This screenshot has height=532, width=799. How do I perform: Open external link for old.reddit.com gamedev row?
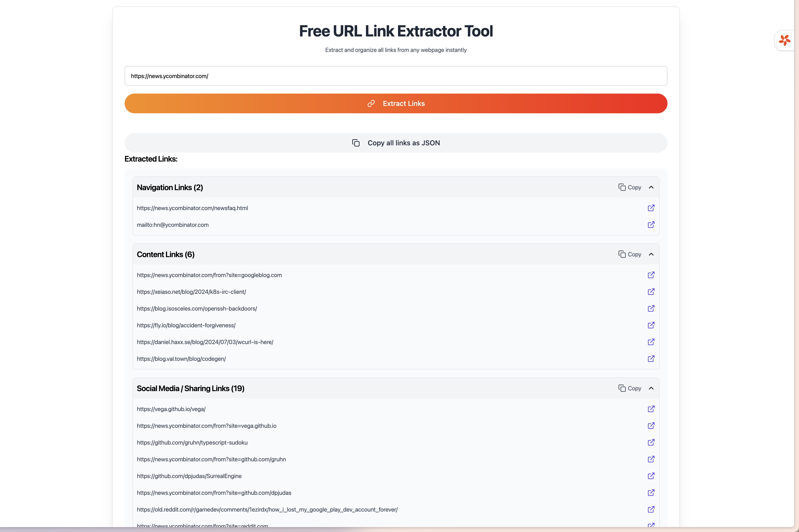click(x=651, y=509)
